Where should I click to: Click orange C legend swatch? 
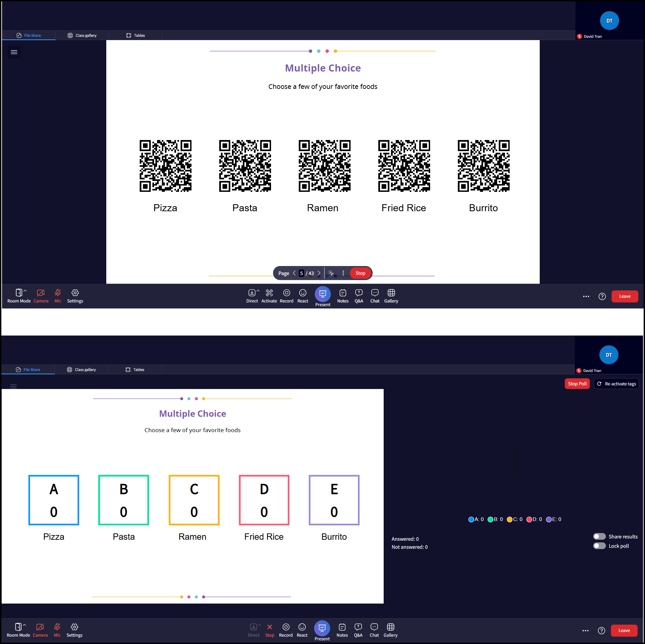510,519
